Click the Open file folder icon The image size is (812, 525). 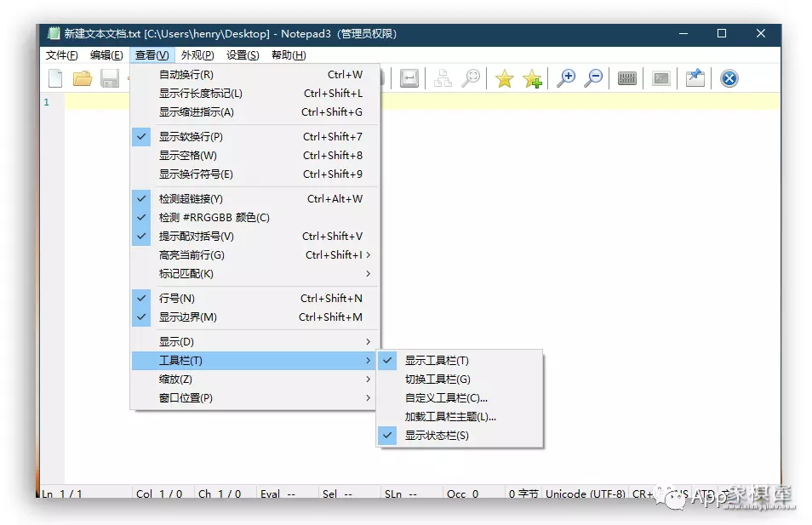click(x=83, y=78)
